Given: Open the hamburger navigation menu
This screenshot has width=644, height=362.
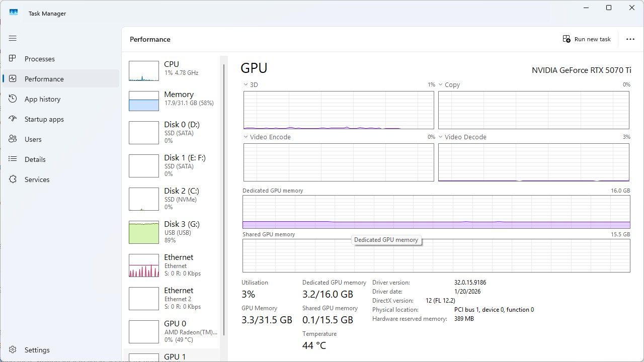Looking at the screenshot, I should coord(13,38).
